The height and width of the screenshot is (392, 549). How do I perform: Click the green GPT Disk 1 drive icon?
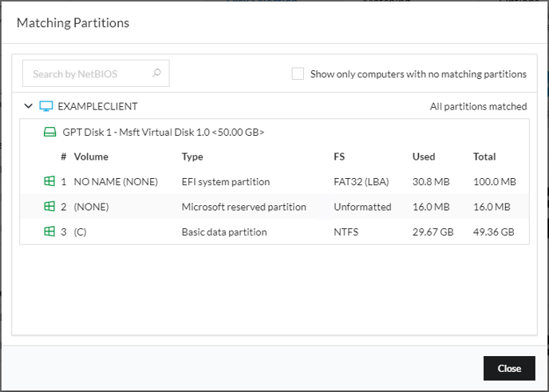[x=49, y=132]
